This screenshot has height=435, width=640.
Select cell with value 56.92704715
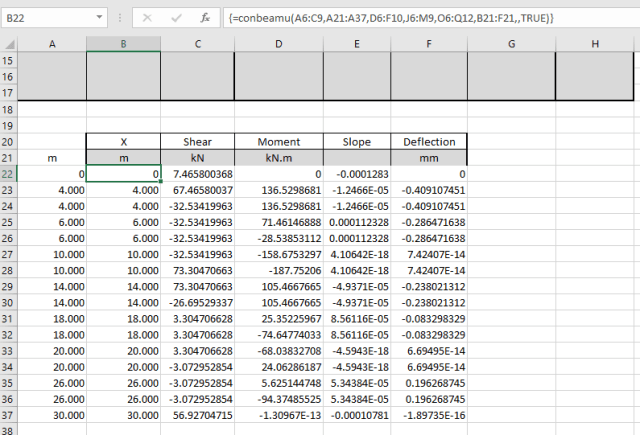(197, 414)
